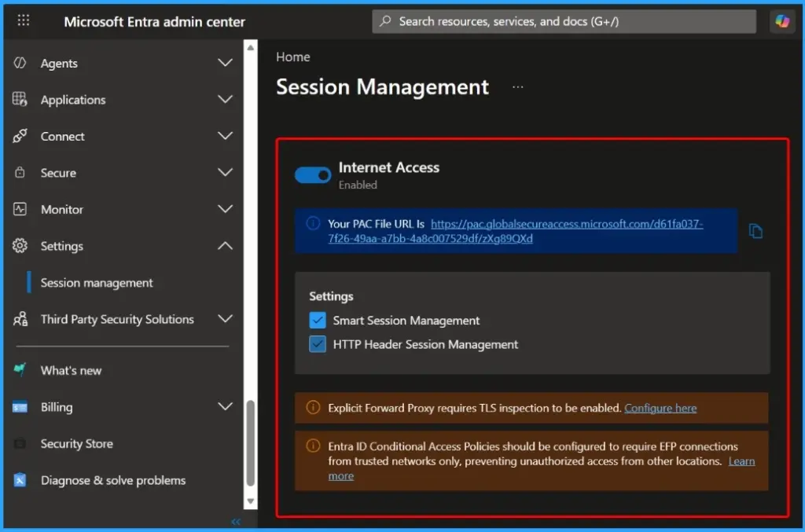Open Copilot icon in top bar
This screenshot has width=805, height=532.
click(x=782, y=21)
